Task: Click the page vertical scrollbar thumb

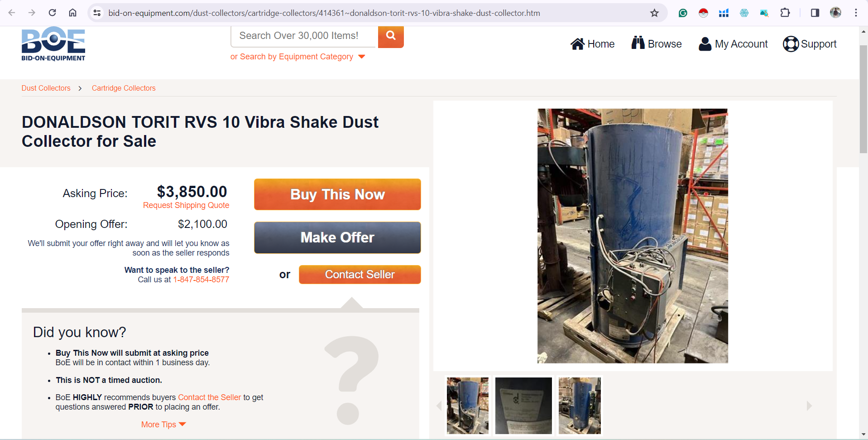Action: tap(863, 99)
